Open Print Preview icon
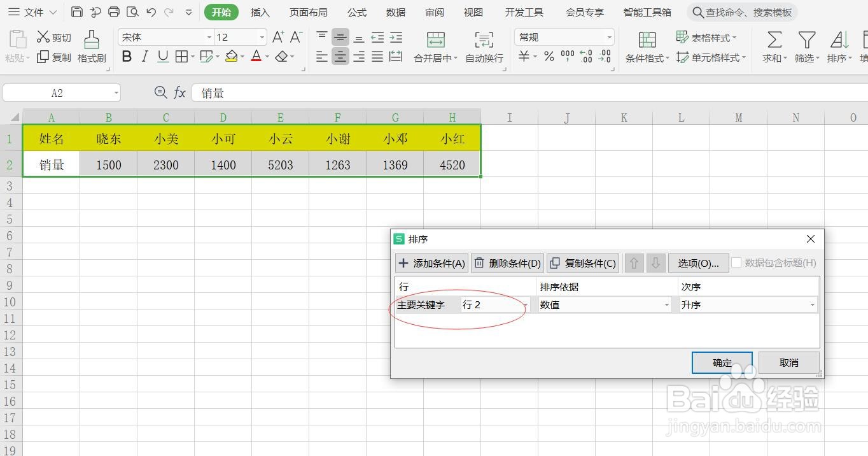 [132, 12]
